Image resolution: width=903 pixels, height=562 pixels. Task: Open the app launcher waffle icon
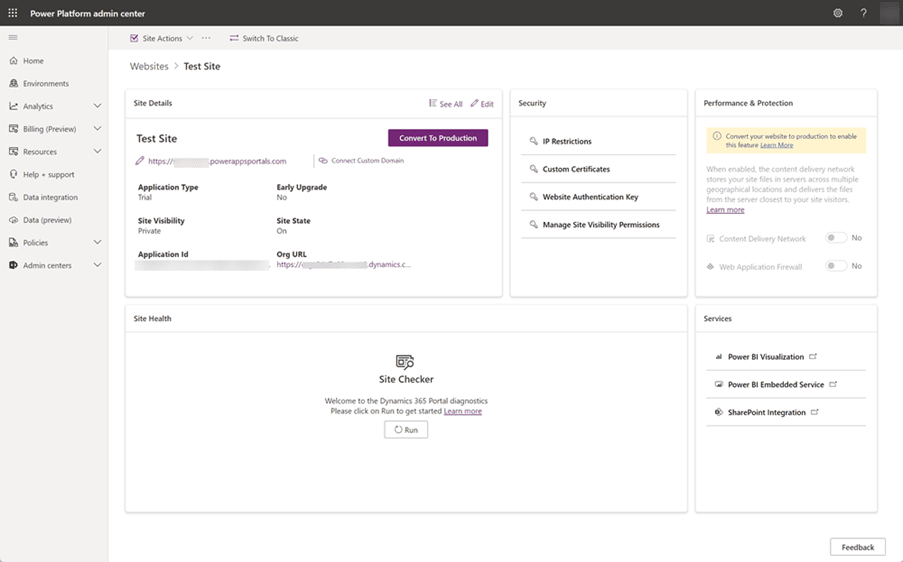click(13, 13)
